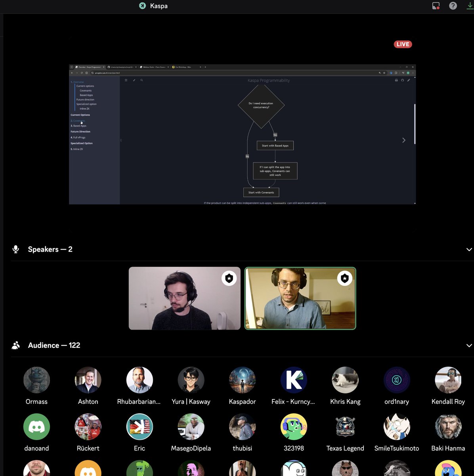Click the microphone icon beside Speakers
This screenshot has height=476, width=474.
(x=16, y=249)
